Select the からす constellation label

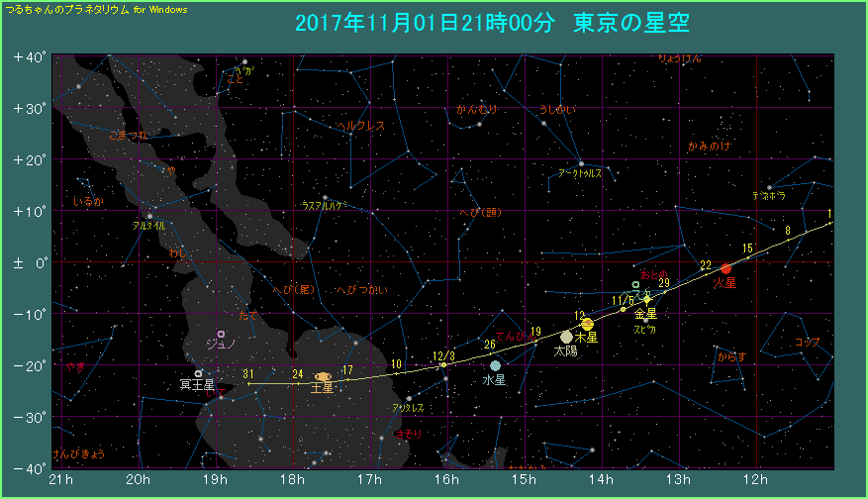coord(730,354)
